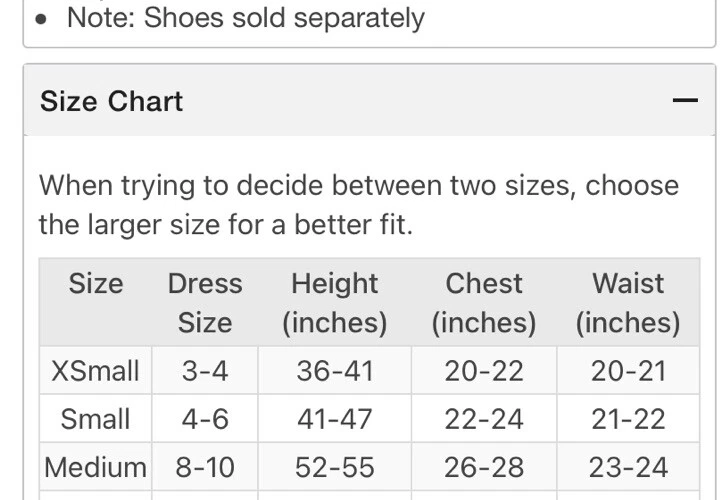
Task: Tap the Medium height 52-55 cell
Action: pos(334,467)
